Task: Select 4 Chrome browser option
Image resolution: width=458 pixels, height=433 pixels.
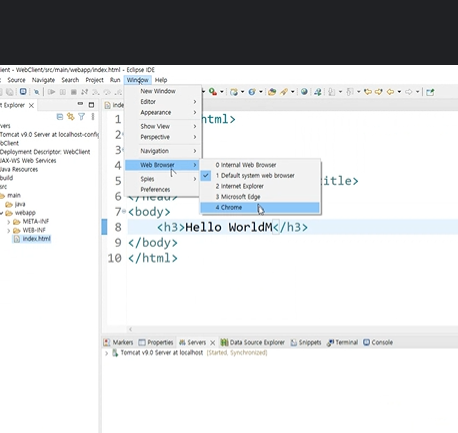Action: [x=260, y=207]
